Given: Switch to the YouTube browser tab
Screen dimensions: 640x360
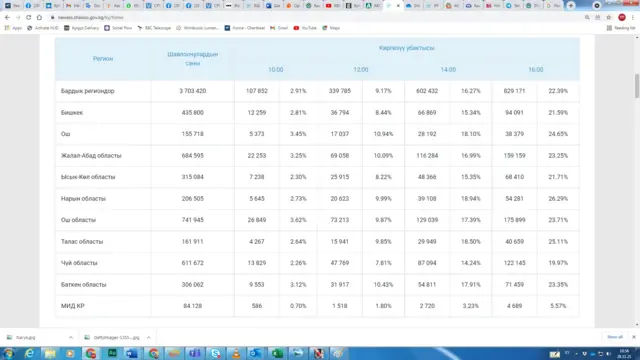Looking at the screenshot, I should coord(333,6).
